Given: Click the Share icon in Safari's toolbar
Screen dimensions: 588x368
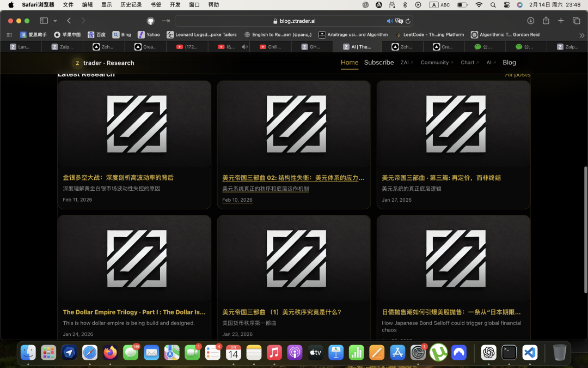Looking at the screenshot, I should pyautogui.click(x=546, y=21).
